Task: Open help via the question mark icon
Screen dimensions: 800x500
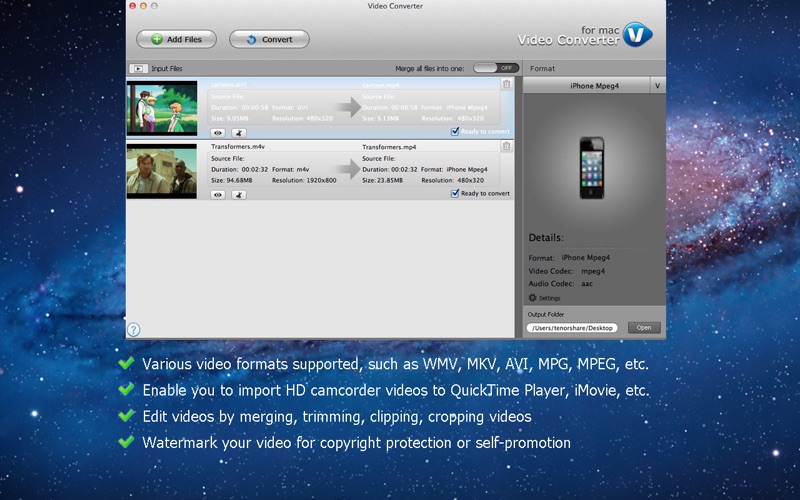Action: coord(134,330)
